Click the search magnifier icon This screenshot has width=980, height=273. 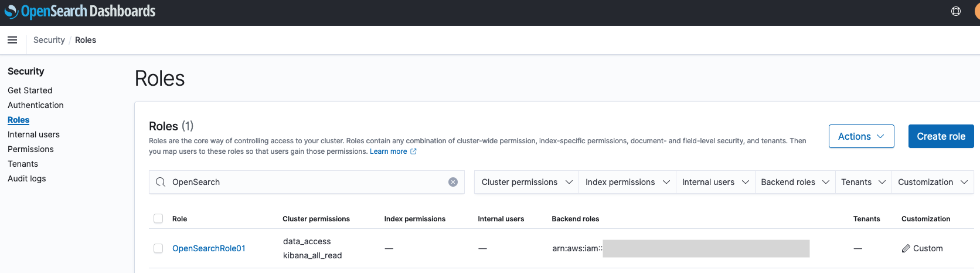[x=161, y=182]
